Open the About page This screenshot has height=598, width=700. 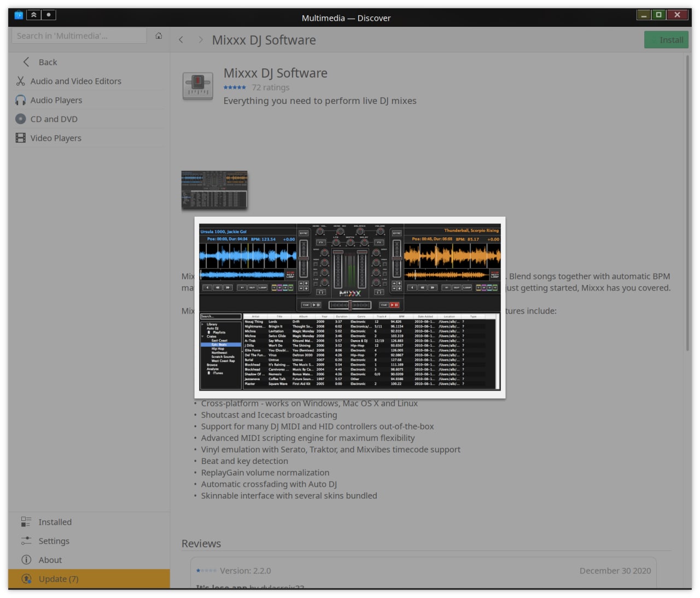pos(89,560)
